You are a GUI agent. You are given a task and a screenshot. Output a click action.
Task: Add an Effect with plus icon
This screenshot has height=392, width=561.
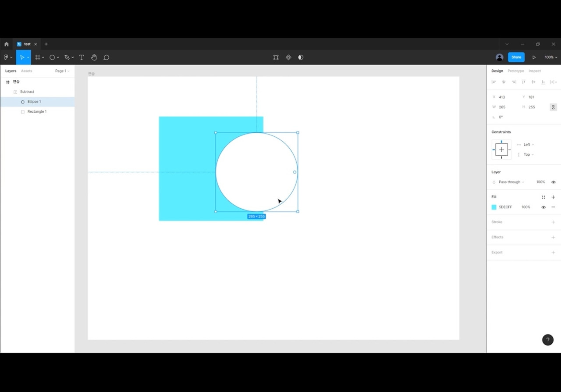[x=553, y=237]
